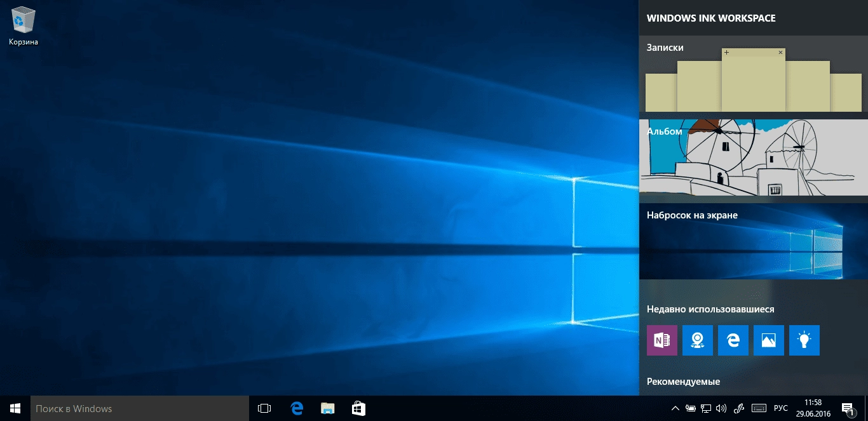Open the volume speaker control
The width and height of the screenshot is (868, 421).
point(721,408)
